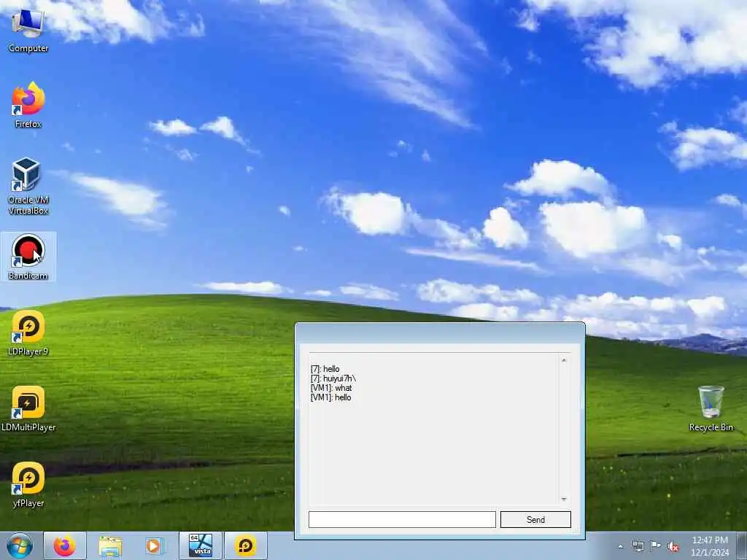
Task: Click the chat line "[7]: huiyui7h\"
Action: point(333,378)
